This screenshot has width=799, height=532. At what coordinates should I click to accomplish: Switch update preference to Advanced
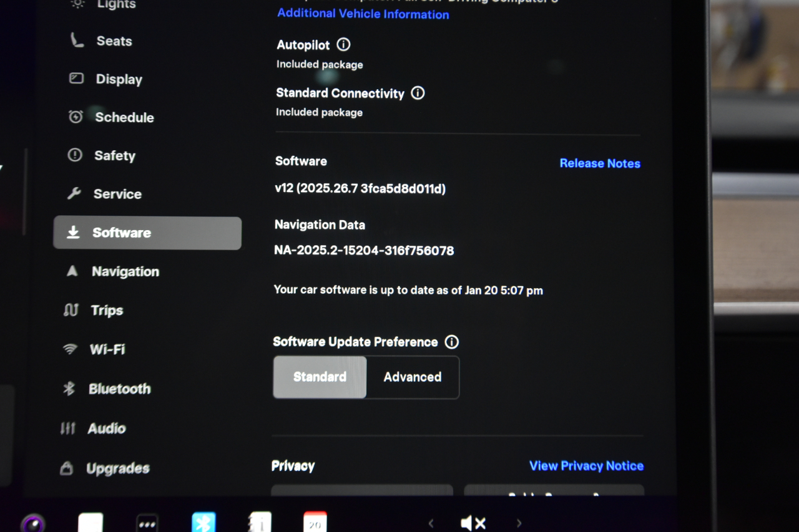[x=412, y=377]
